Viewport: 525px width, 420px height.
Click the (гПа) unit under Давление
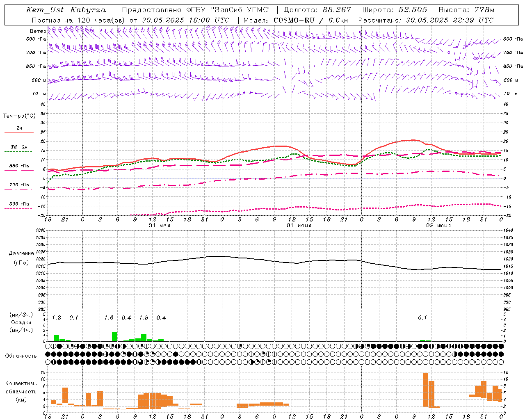[x=21, y=263]
